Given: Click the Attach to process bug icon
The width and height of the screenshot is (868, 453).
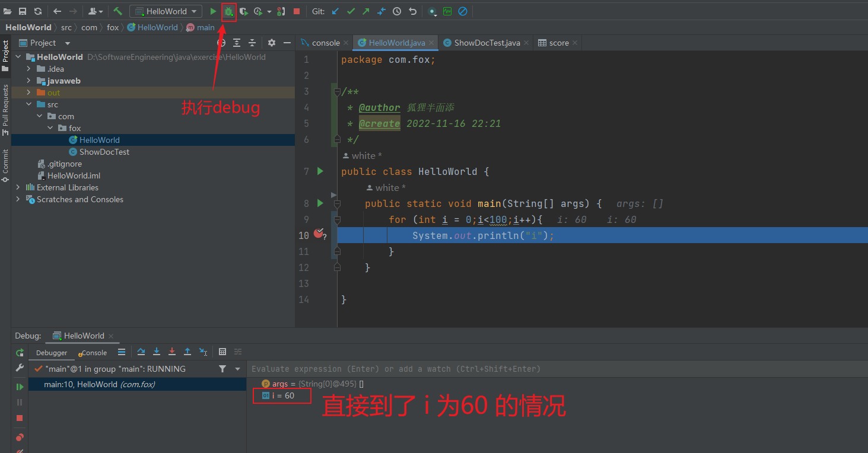Looking at the screenshot, I should (281, 11).
